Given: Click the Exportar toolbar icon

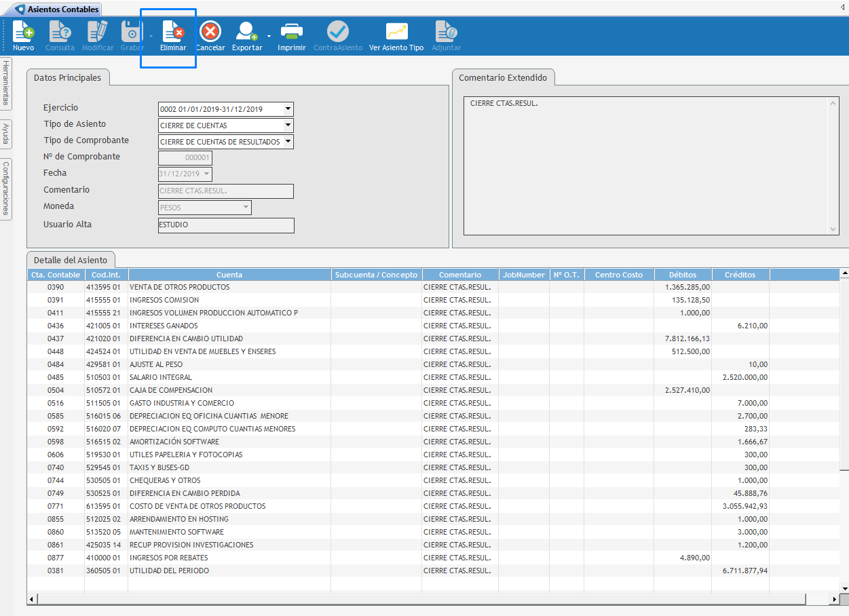Looking at the screenshot, I should [246, 32].
